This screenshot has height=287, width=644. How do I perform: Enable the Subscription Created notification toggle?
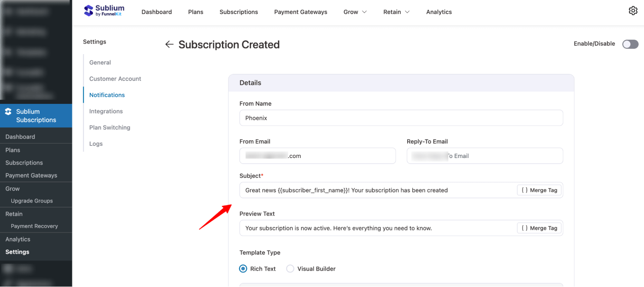pos(630,44)
